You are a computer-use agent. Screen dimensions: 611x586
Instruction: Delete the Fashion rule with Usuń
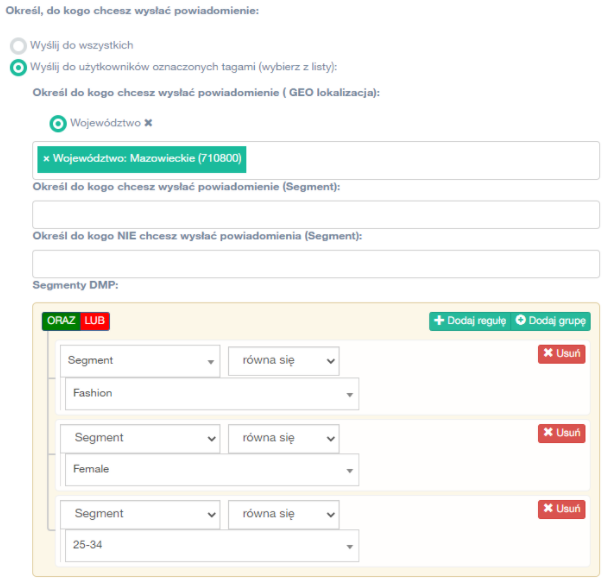pyautogui.click(x=562, y=354)
